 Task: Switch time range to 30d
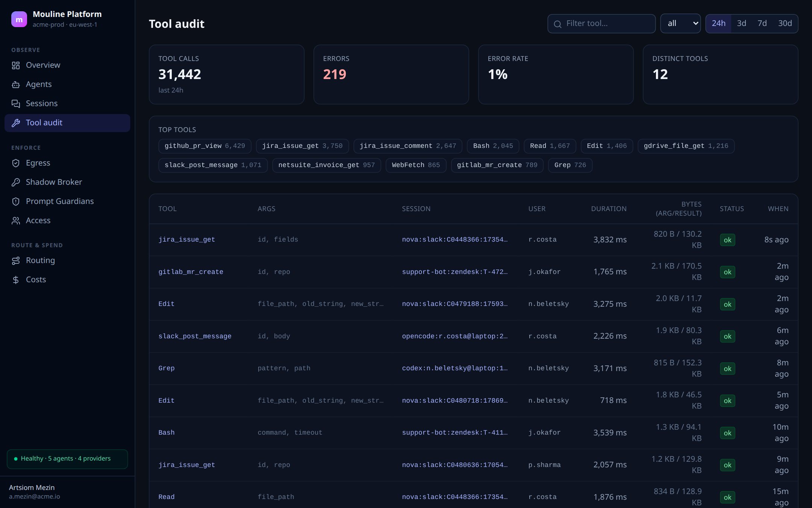click(x=785, y=23)
